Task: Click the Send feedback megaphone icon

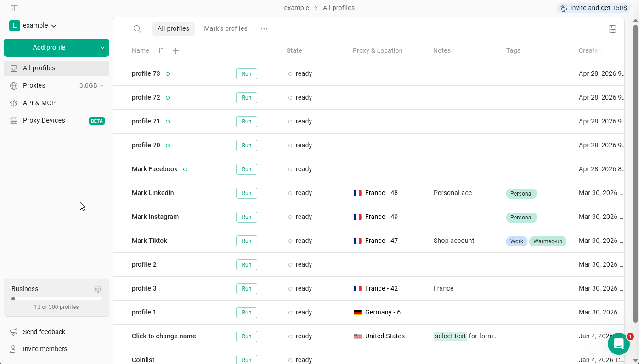Action: [14, 332]
